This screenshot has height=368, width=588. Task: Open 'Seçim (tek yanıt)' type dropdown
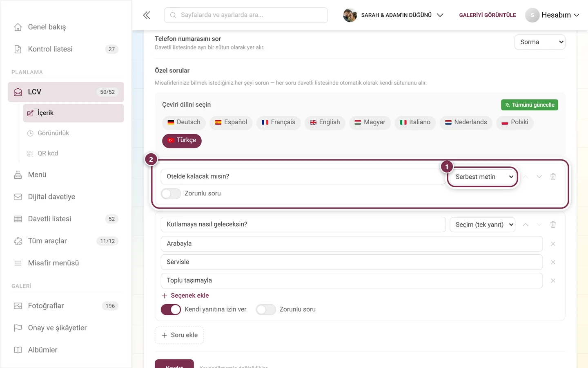click(x=483, y=224)
